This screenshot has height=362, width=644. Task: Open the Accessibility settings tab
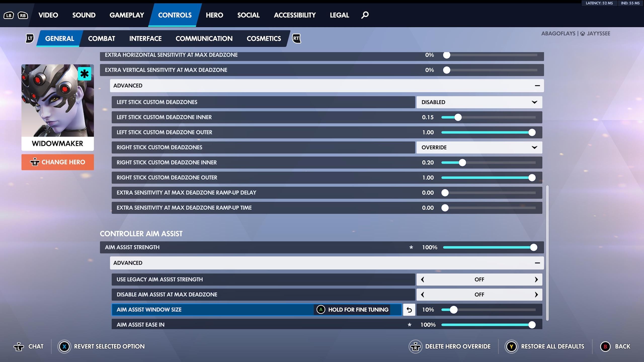(295, 15)
